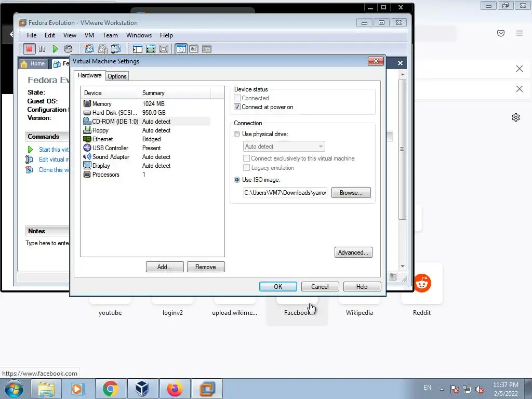
Task: Select the Use physical drive radio button
Action: click(x=237, y=134)
